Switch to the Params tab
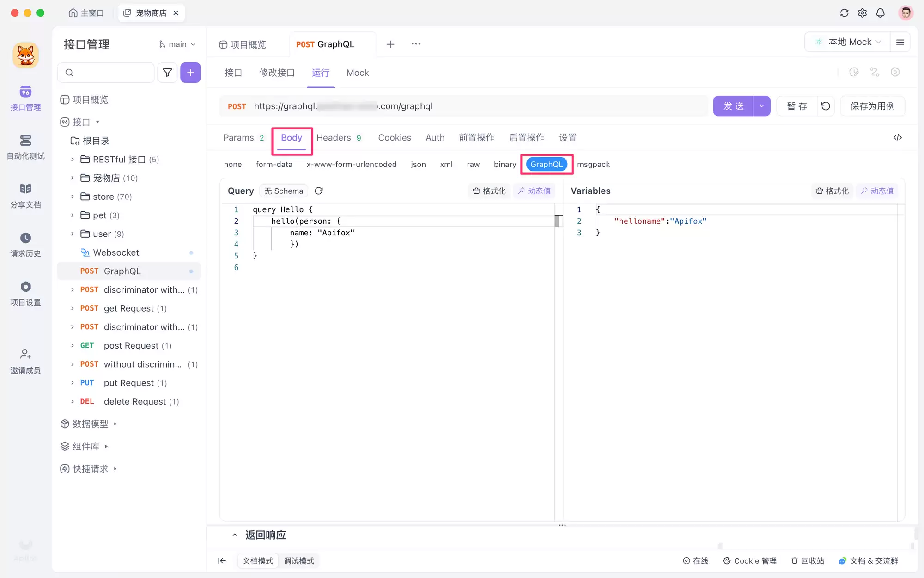The height and width of the screenshot is (578, 924). (x=243, y=138)
